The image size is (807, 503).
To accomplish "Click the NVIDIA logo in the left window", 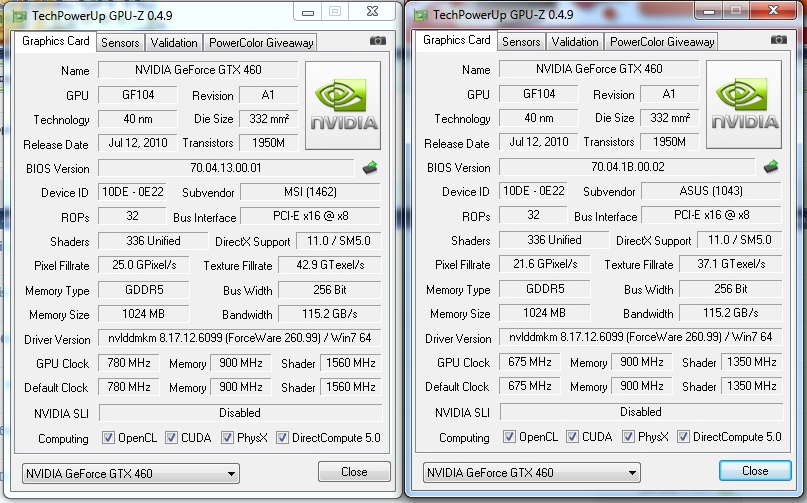I will tap(343, 106).
